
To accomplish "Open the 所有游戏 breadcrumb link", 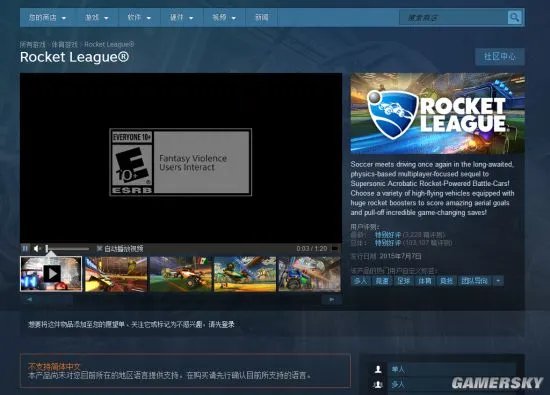I will (x=33, y=45).
